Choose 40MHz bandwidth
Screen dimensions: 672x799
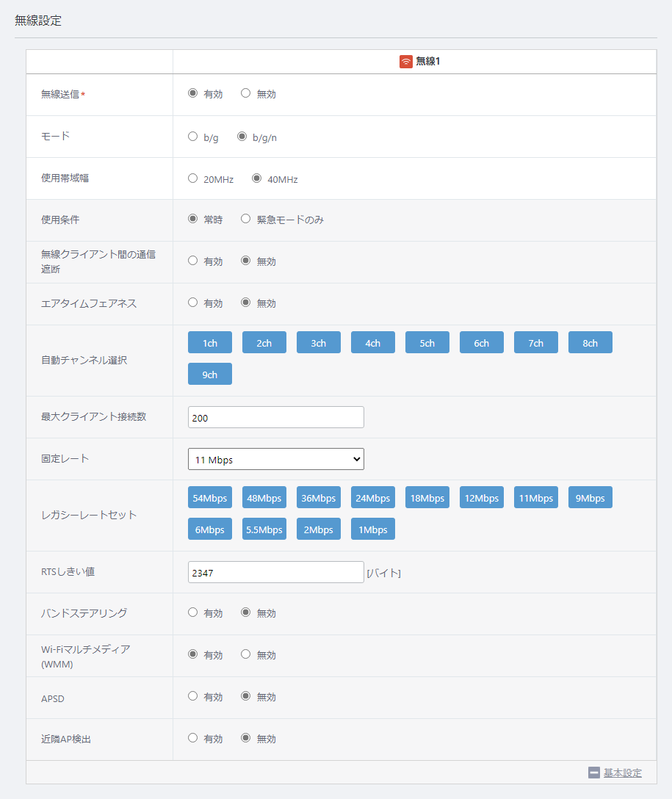(x=257, y=178)
